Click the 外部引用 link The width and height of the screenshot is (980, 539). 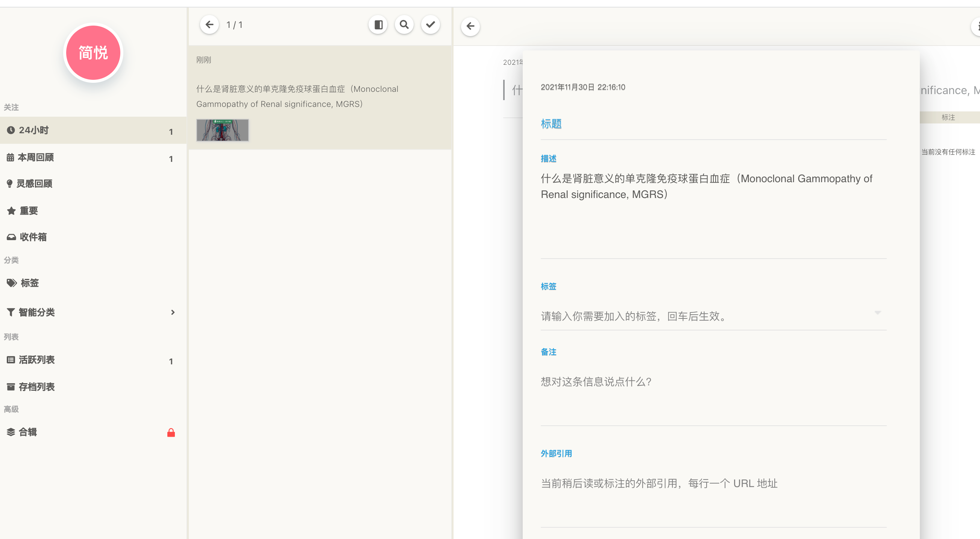(x=556, y=453)
